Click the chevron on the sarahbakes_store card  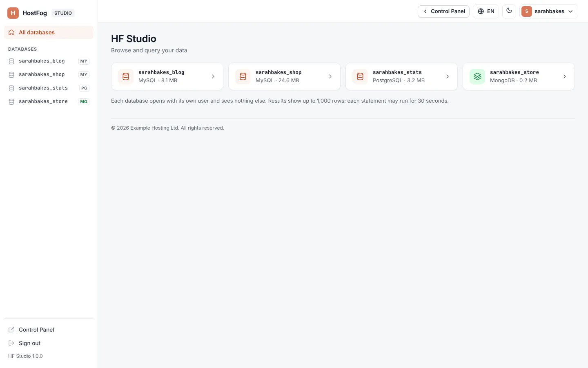point(565,76)
